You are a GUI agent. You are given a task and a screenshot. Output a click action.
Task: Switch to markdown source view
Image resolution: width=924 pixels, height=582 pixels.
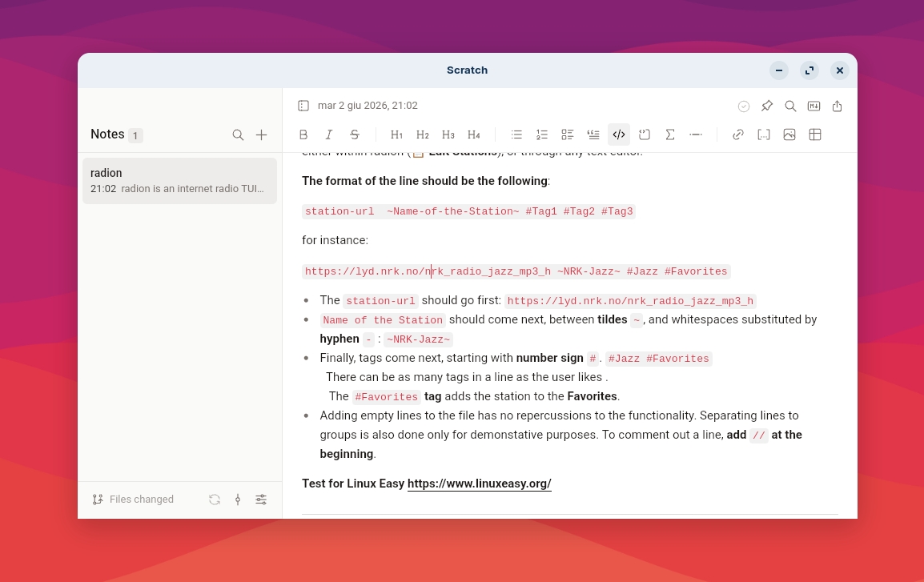[814, 106]
